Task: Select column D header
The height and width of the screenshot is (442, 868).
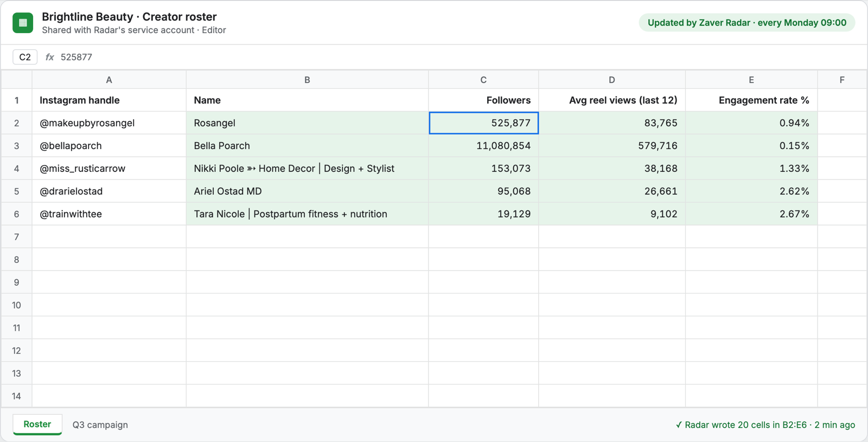Action: tap(612, 80)
